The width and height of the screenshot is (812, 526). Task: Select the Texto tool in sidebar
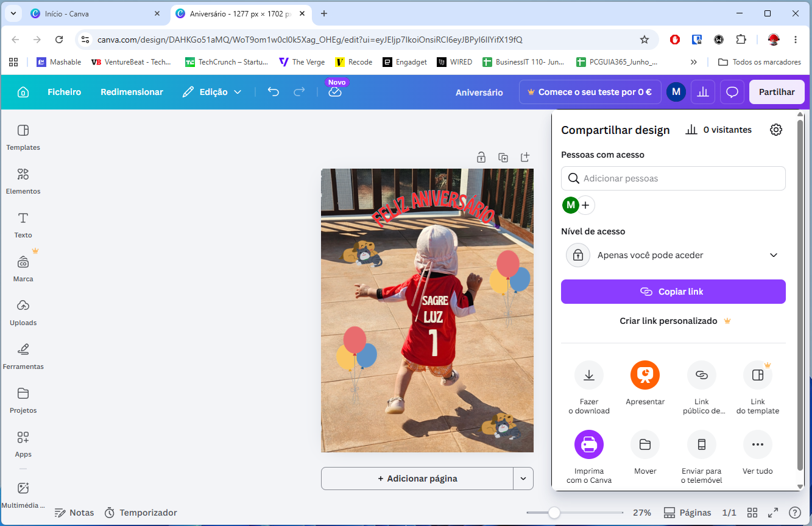pos(23,225)
